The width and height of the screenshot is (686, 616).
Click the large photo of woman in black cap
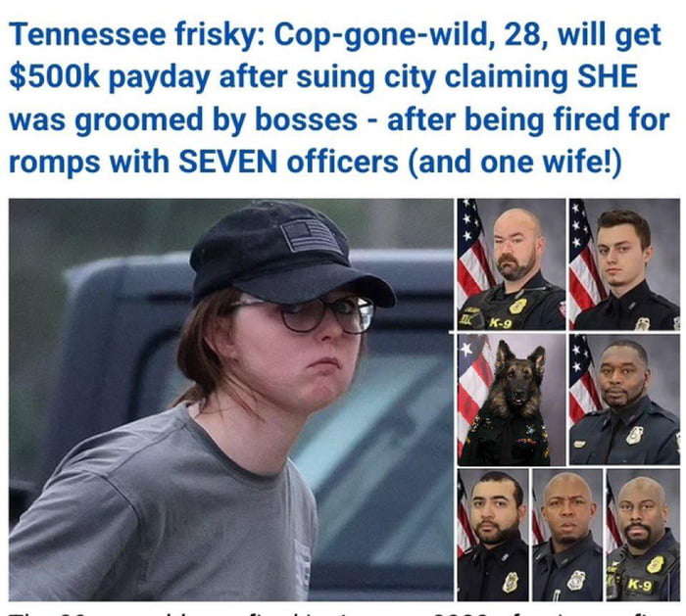coord(231,400)
